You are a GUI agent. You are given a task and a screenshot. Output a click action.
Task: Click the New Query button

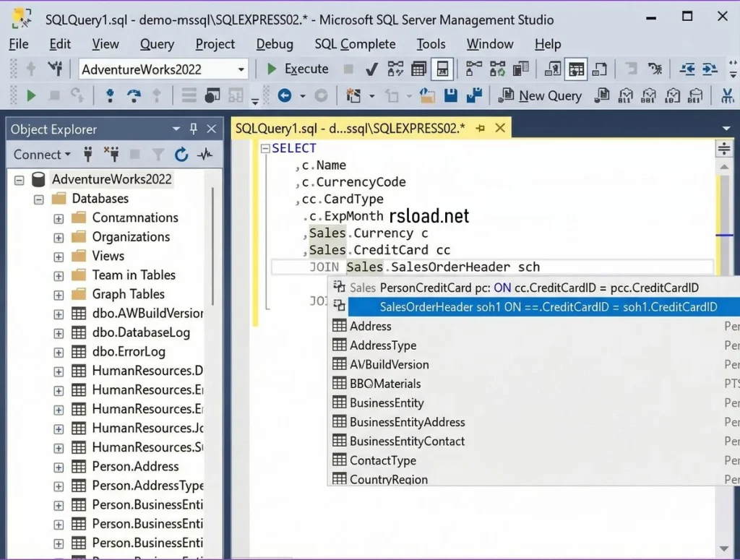click(x=541, y=95)
